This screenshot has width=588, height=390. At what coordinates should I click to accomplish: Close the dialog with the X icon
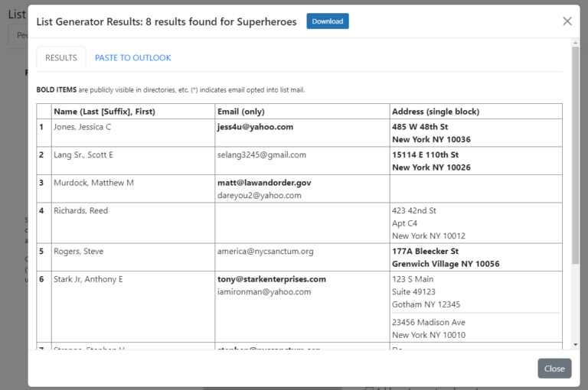coord(567,21)
